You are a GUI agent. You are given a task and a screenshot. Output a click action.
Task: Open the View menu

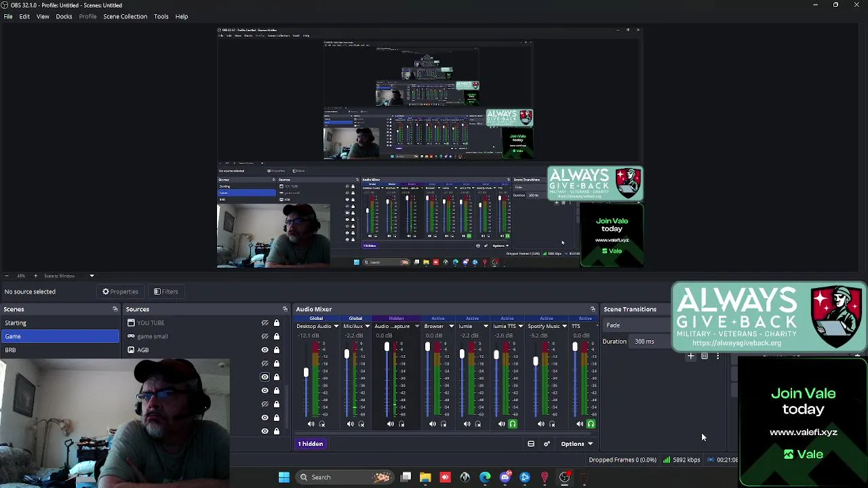click(x=43, y=16)
